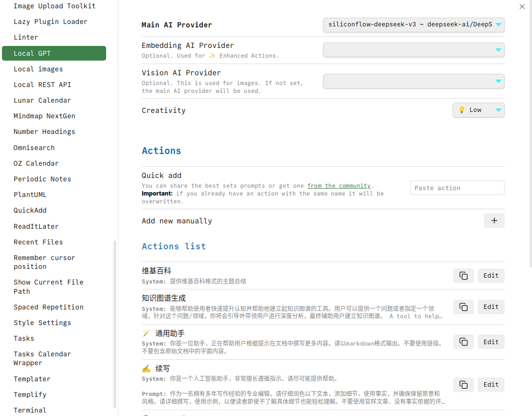Open Style Settings in the sidebar
This screenshot has width=532, height=416.
[x=43, y=323]
